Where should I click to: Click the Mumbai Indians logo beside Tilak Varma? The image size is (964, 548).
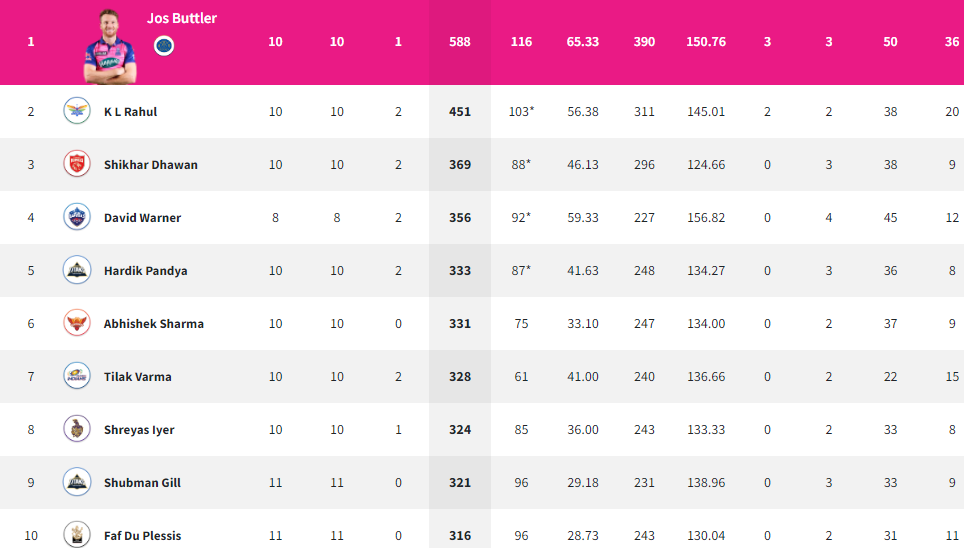[77, 376]
